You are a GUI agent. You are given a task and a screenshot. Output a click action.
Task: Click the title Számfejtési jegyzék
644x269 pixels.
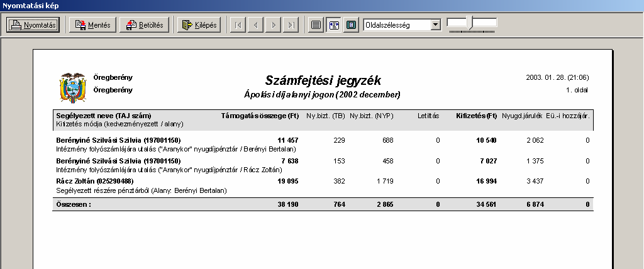point(323,80)
